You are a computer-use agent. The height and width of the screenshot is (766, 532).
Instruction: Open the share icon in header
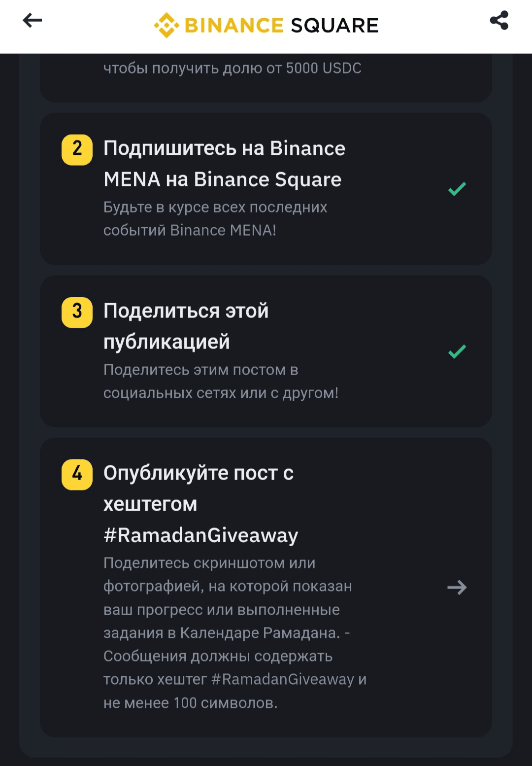[x=499, y=20]
